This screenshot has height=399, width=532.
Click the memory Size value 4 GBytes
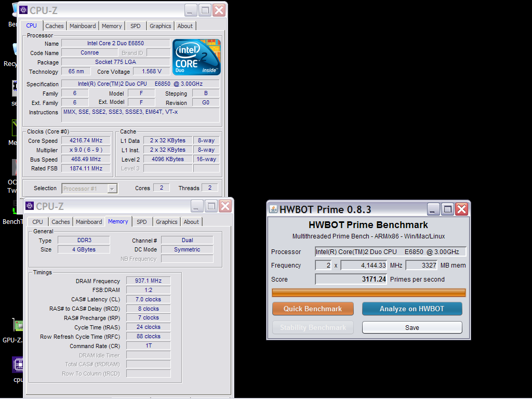click(84, 249)
